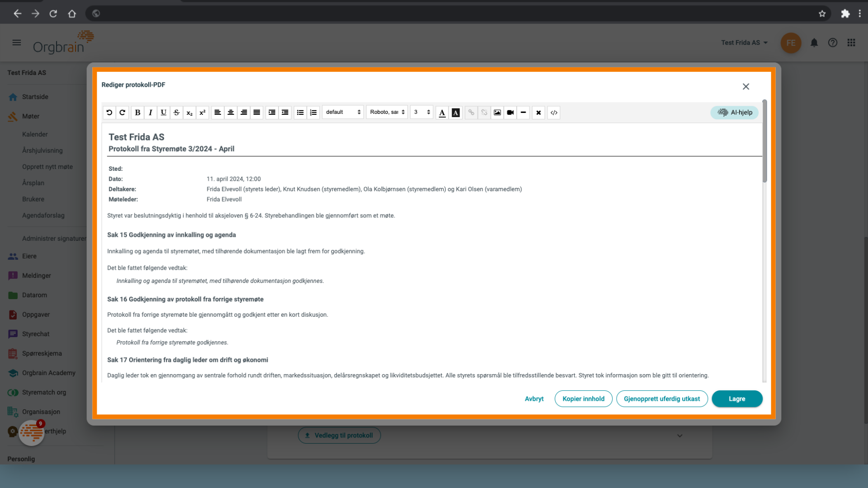This screenshot has height=488, width=868.
Task: Click the Sak 17 heading text
Action: point(188,360)
